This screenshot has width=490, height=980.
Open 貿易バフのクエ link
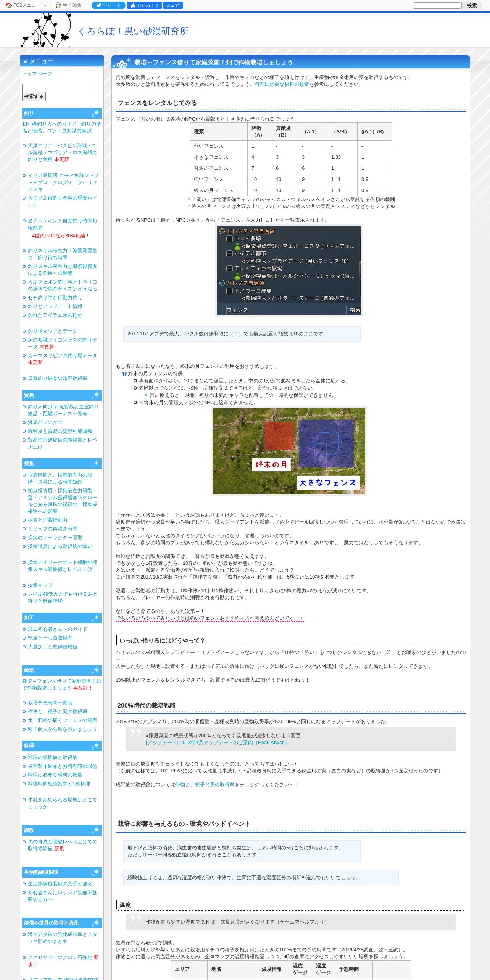[45, 422]
